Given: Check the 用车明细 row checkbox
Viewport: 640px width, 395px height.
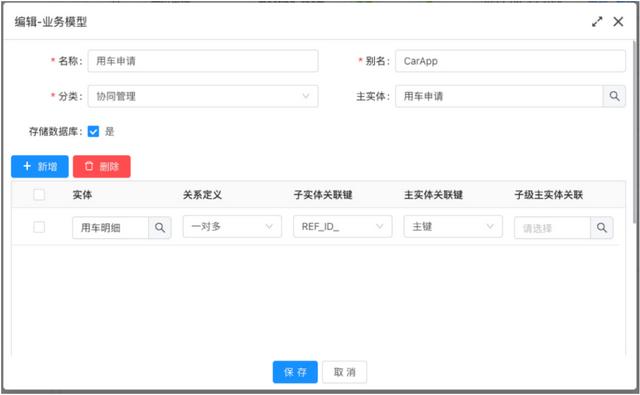Looking at the screenshot, I should pyautogui.click(x=39, y=227).
